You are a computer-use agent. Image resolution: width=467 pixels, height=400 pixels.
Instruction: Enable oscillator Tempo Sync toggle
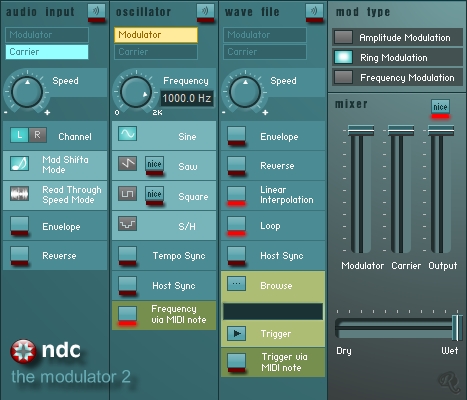point(127,256)
